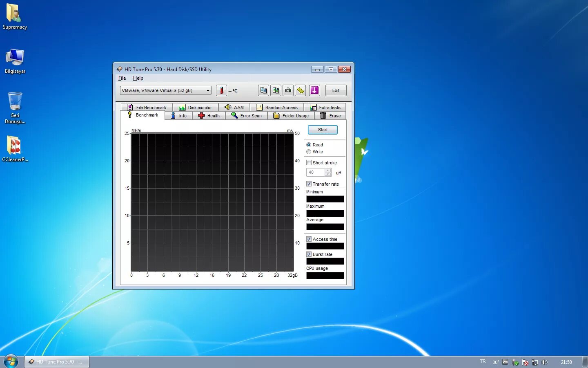Click the camera save screenshot icon
Screen dimensions: 588x368
click(288, 90)
